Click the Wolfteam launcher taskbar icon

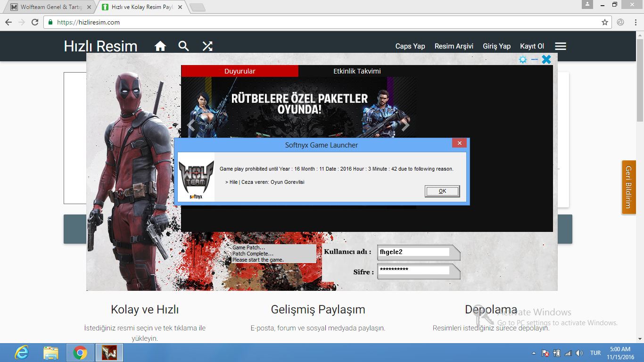tap(109, 353)
